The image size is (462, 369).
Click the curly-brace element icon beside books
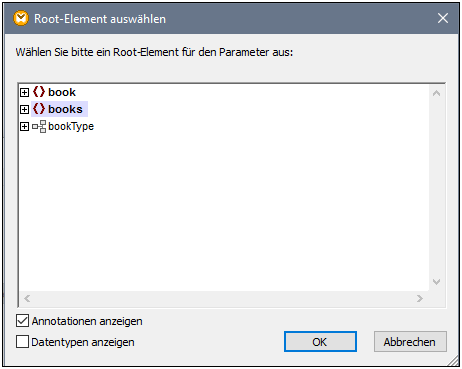tap(39, 109)
